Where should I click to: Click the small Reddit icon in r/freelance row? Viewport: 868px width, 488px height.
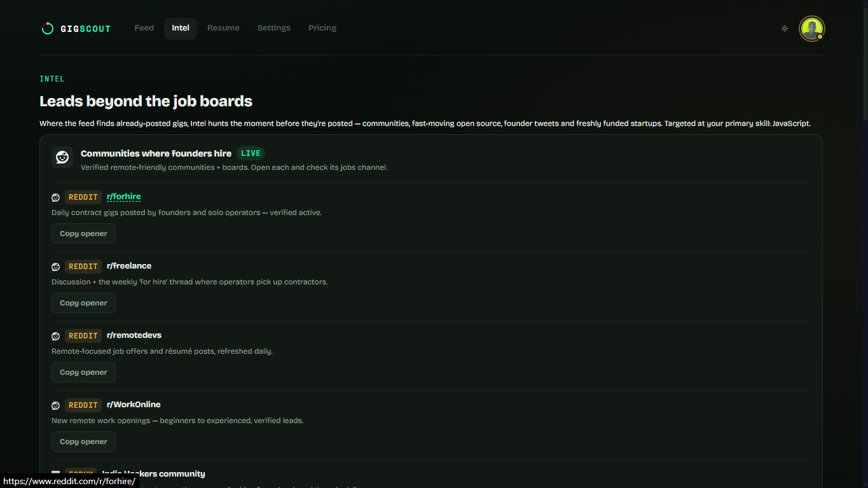point(56,267)
